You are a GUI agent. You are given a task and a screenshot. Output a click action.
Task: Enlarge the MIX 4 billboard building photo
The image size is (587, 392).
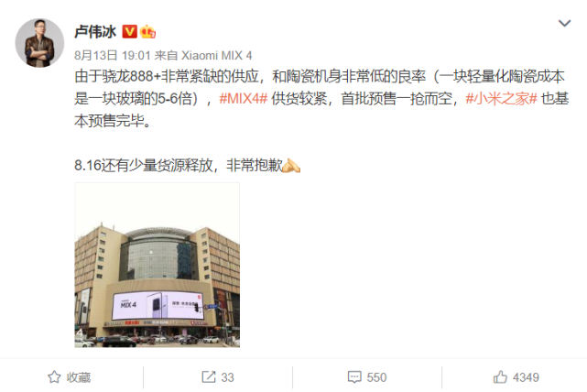tap(157, 265)
